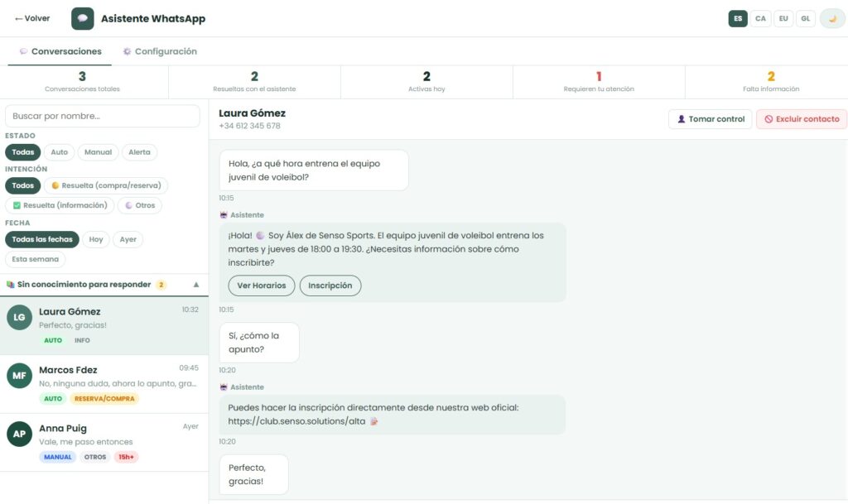Screen dimensions: 848x504
Task: Filter intent by Resuelta (compra/reserva)
Action: coord(105,185)
